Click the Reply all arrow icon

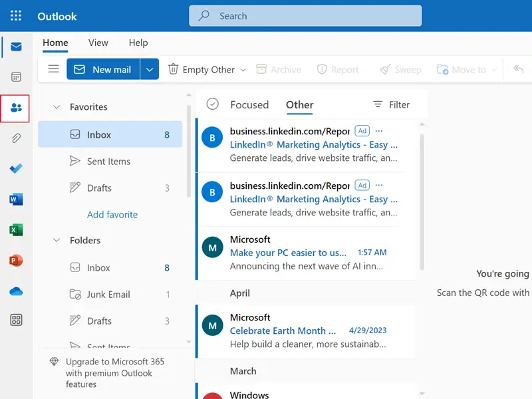[518, 69]
